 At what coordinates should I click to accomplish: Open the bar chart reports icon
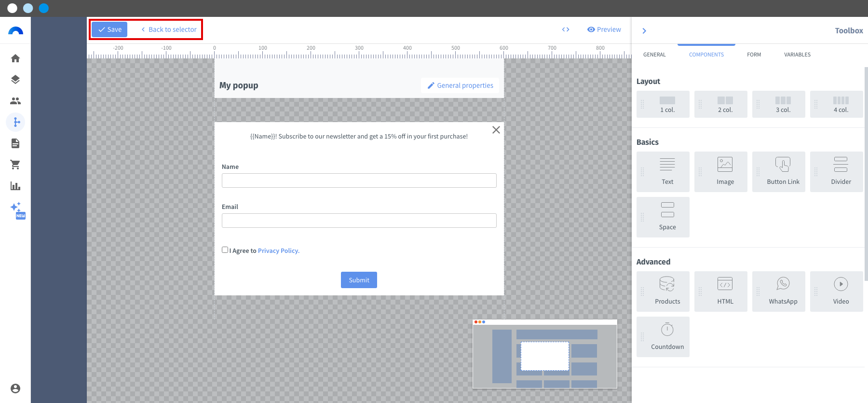15,186
